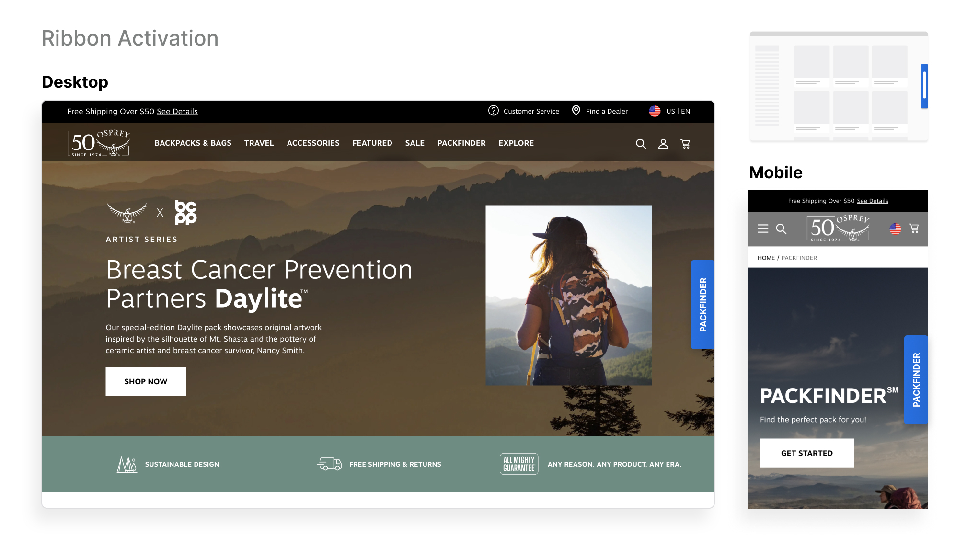Screen dimensions: 967x560
Task: Select Packfinder in the top navigation
Action: coord(461,143)
